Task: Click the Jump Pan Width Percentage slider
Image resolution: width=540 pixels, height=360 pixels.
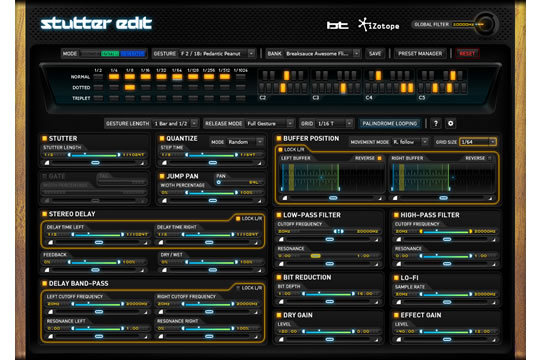Action: (x=211, y=193)
